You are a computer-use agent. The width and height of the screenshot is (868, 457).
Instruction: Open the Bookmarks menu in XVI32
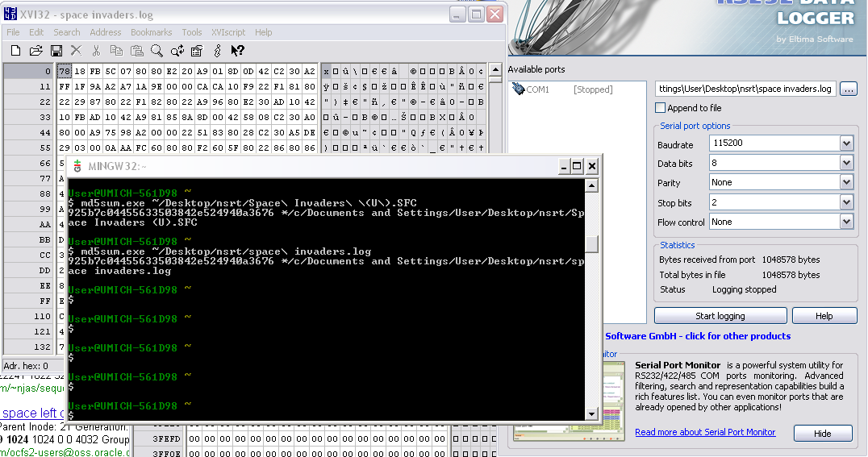point(151,32)
